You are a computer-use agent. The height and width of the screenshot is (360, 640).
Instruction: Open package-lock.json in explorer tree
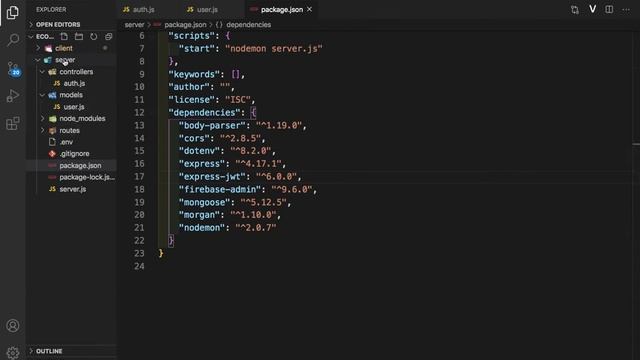pyautogui.click(x=87, y=178)
